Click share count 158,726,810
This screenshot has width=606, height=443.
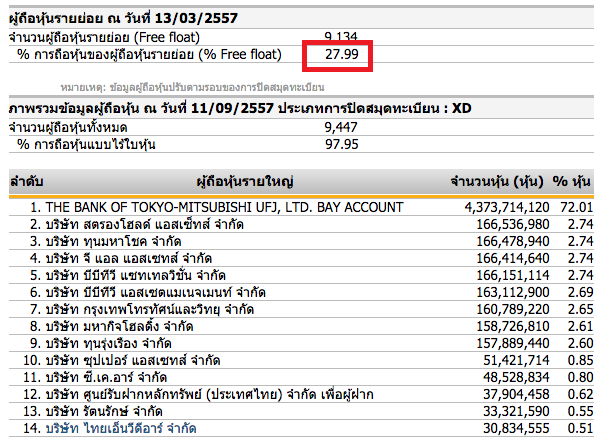pyautogui.click(x=512, y=326)
